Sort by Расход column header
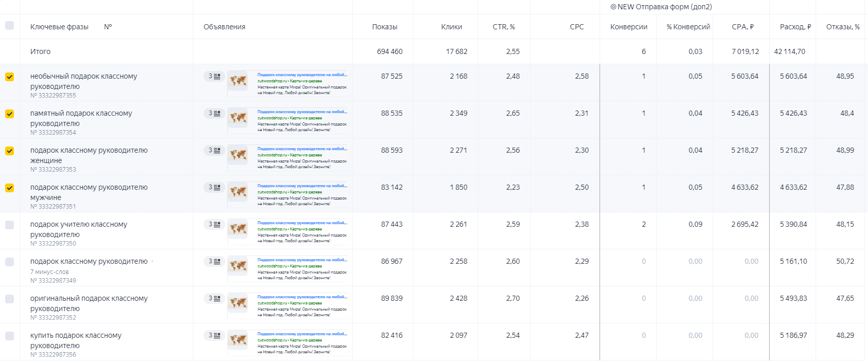Screen dimensions: 868x363 coord(795,27)
